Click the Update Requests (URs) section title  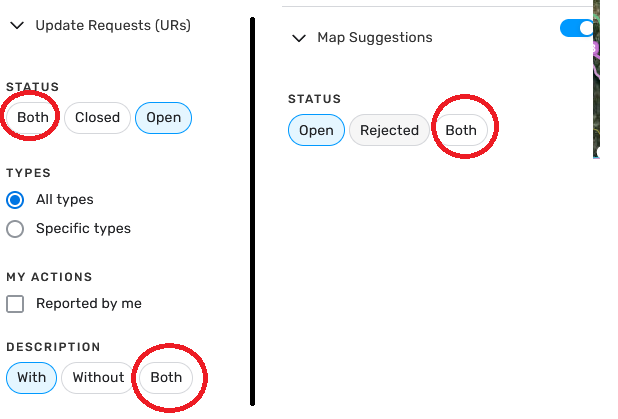point(113,26)
